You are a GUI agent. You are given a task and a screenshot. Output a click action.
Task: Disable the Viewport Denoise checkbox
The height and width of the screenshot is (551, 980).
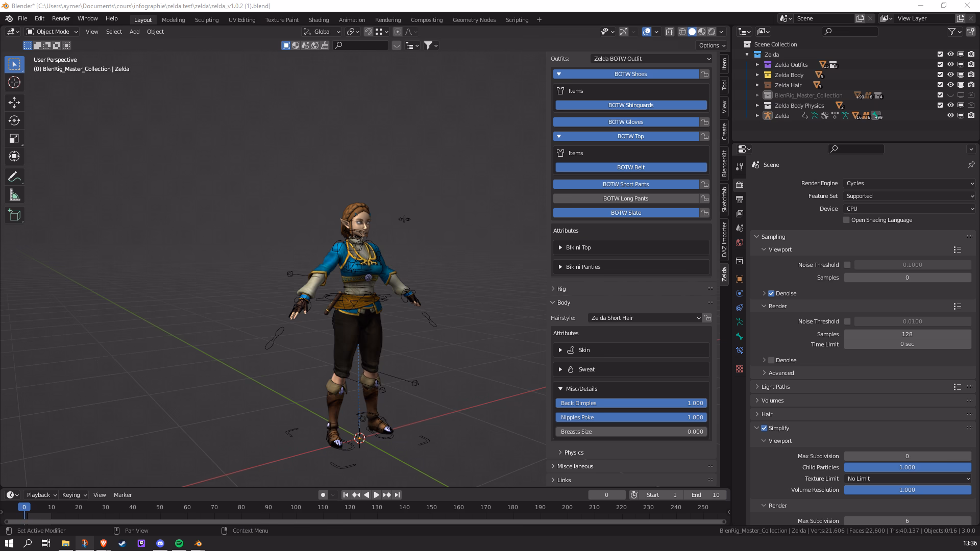[x=771, y=293]
